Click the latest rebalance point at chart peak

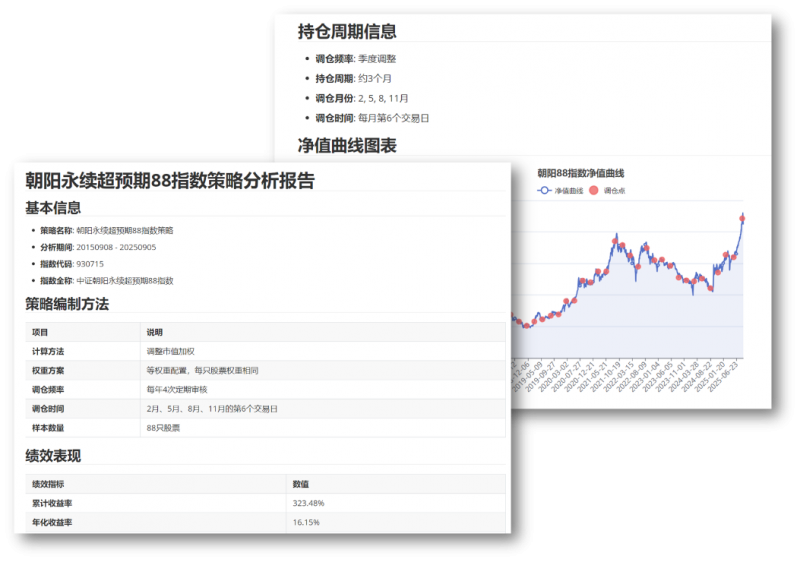coord(742,218)
